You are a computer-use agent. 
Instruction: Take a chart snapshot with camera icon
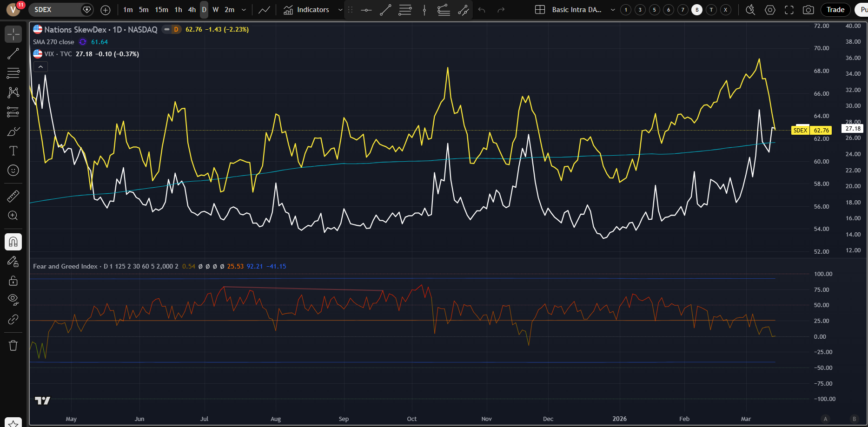808,10
